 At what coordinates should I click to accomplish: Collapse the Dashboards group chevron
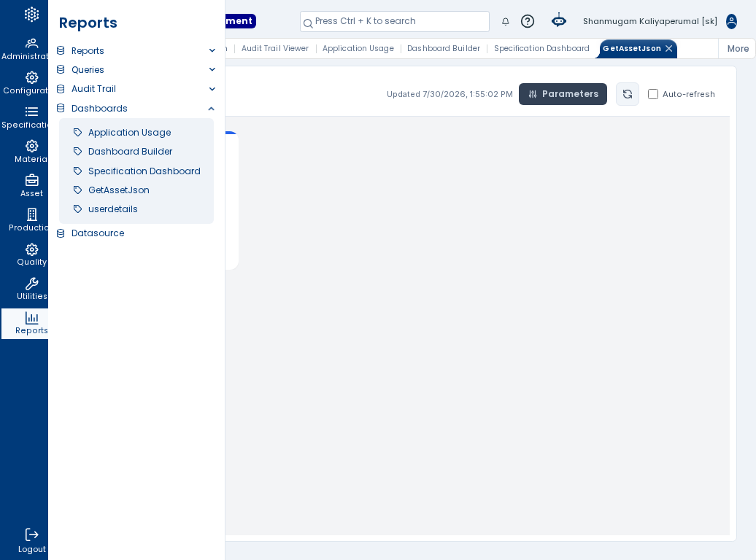pos(211,109)
